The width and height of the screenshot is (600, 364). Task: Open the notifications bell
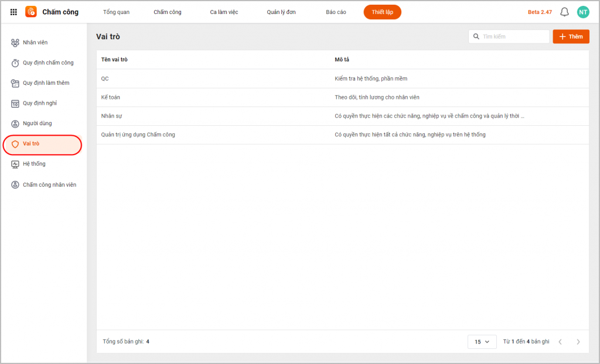(x=564, y=12)
